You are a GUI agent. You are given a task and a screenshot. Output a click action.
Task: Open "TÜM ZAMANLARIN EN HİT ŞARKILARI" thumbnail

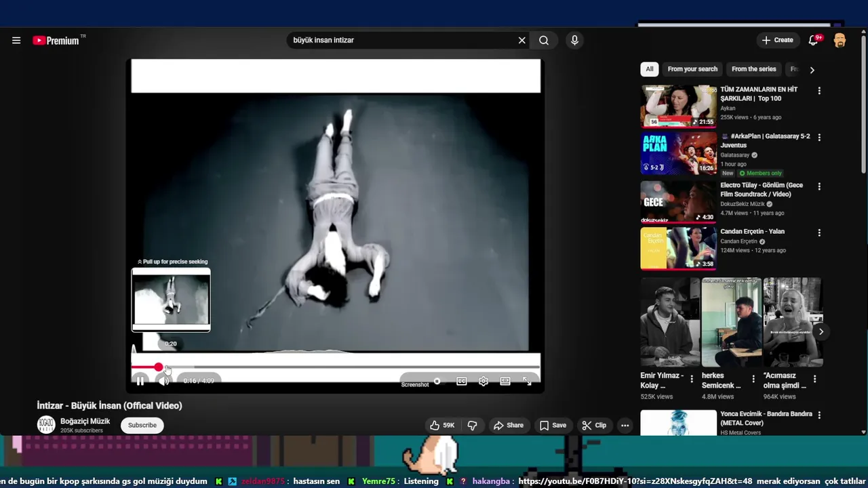click(x=678, y=106)
